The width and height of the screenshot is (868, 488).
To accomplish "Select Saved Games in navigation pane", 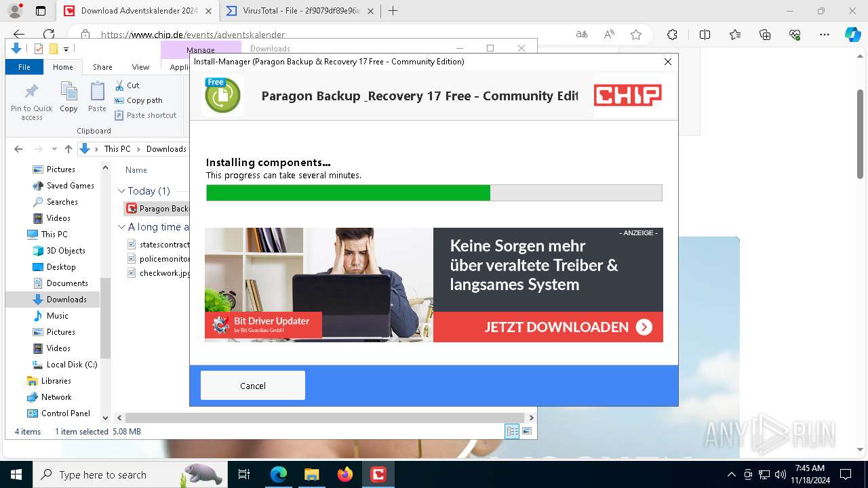I will click(x=70, y=186).
